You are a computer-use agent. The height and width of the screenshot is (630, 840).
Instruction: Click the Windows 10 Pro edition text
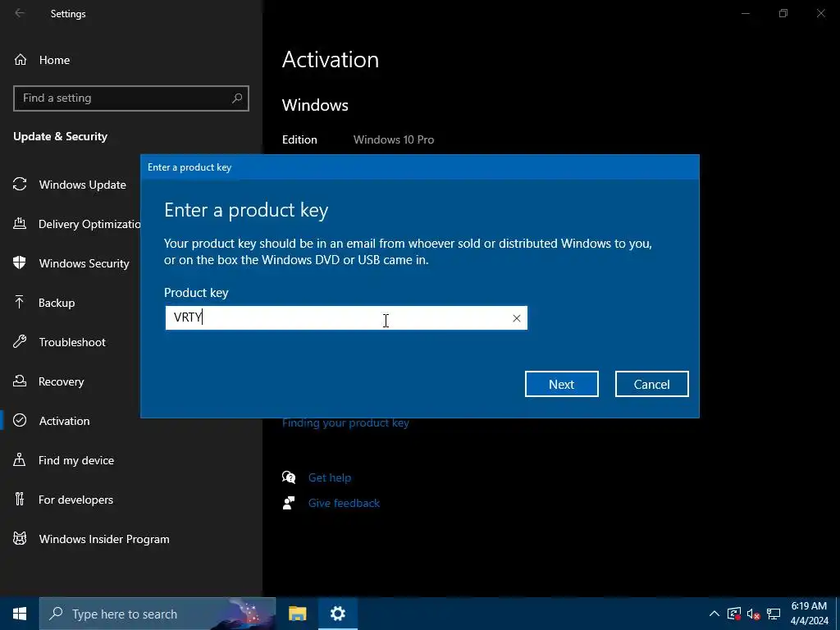coord(394,139)
